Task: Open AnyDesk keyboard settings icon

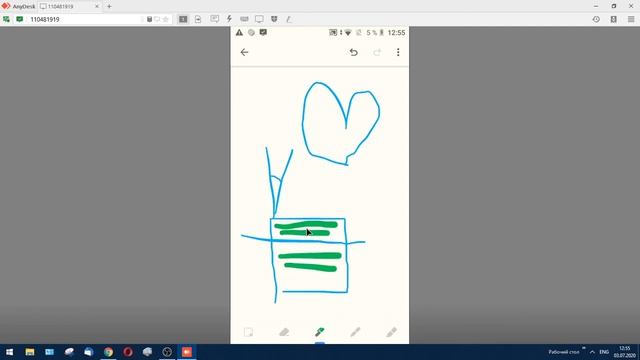Action: pyautogui.click(x=244, y=19)
